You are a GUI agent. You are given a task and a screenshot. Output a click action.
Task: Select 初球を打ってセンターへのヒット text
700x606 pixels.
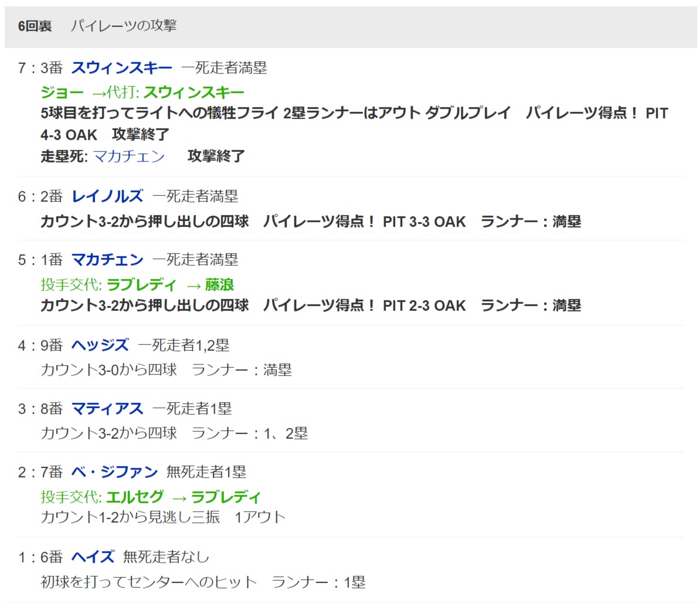point(149,583)
